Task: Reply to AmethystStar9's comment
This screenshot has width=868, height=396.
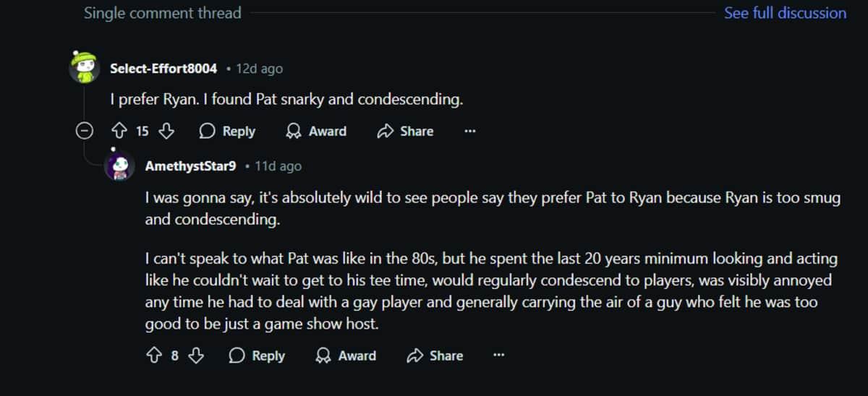Action: [257, 356]
